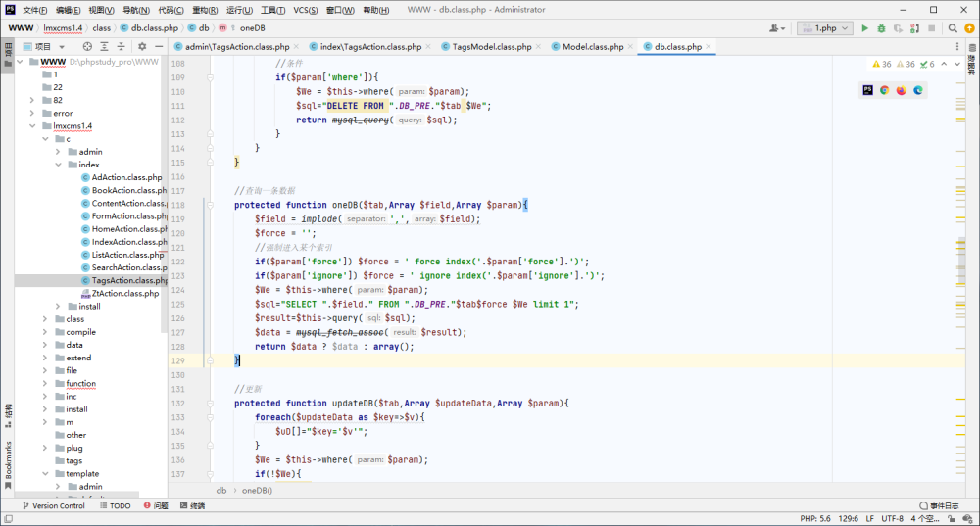Collapse all icon in project toolbar
This screenshot has height=526, width=980.
[122, 46]
